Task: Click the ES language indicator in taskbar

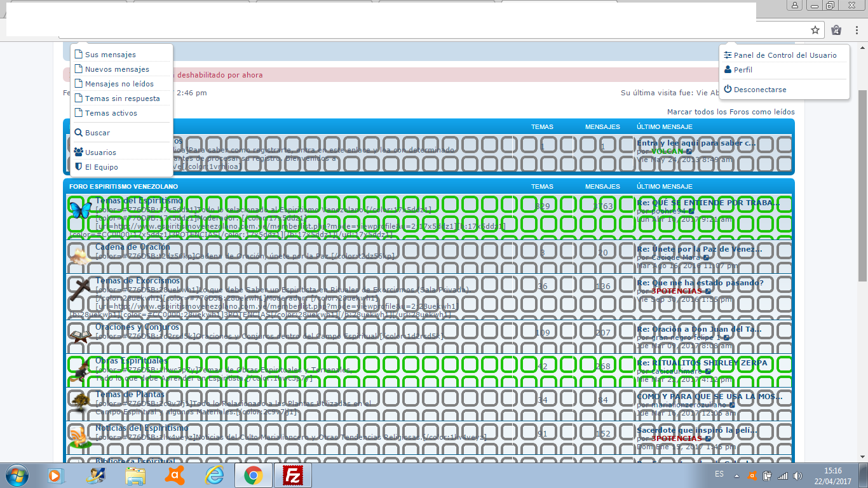Action: (719, 475)
